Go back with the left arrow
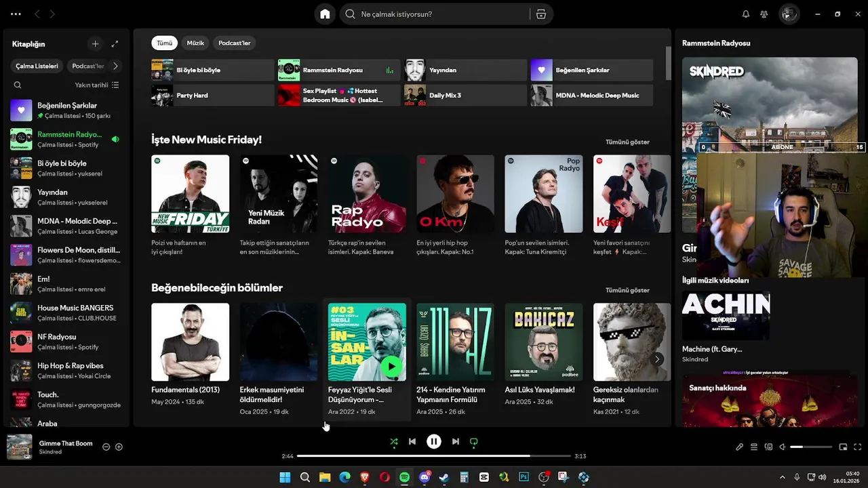 (x=37, y=14)
